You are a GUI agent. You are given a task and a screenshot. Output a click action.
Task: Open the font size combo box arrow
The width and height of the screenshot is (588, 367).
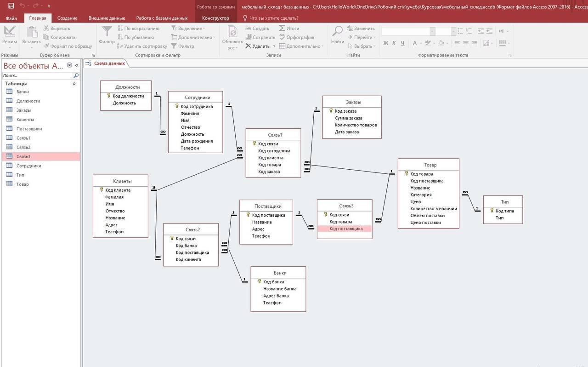(453, 31)
